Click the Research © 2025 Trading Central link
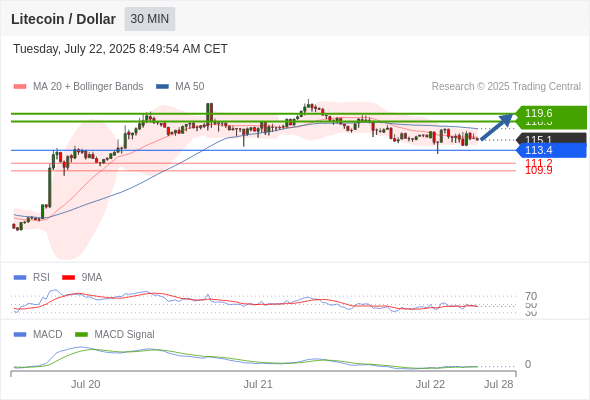 pos(506,87)
